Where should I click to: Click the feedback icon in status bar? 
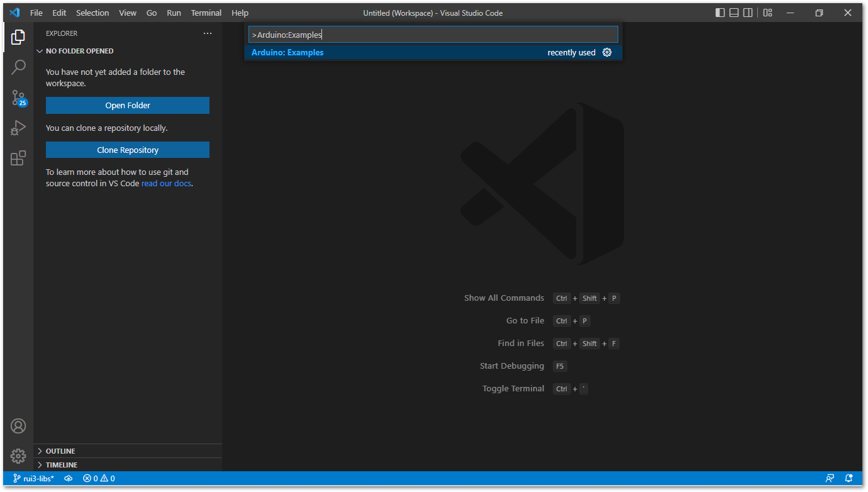830,478
